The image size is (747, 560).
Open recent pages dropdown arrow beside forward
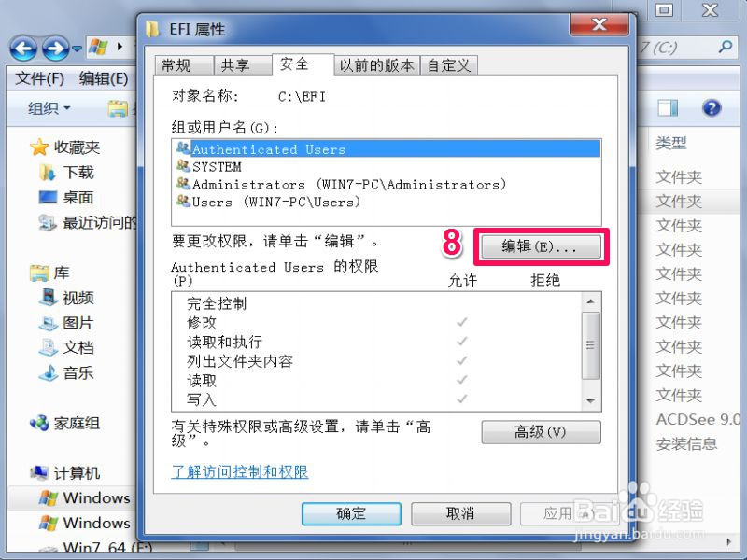pos(77,49)
